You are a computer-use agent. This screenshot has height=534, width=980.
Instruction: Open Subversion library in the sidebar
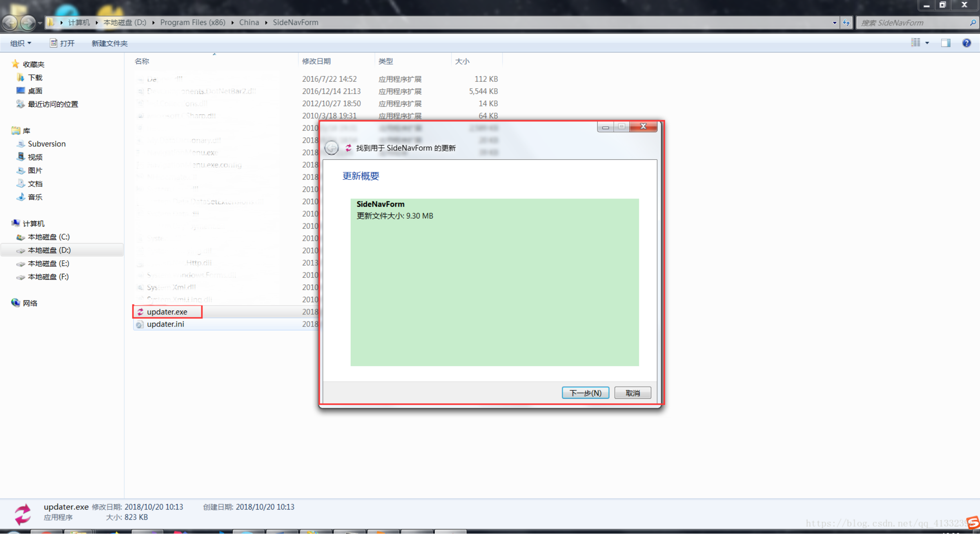click(47, 144)
